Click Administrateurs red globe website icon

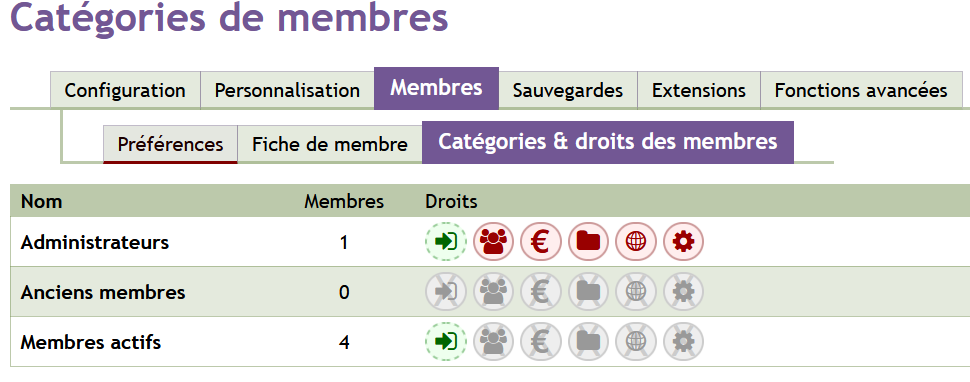[636, 242]
